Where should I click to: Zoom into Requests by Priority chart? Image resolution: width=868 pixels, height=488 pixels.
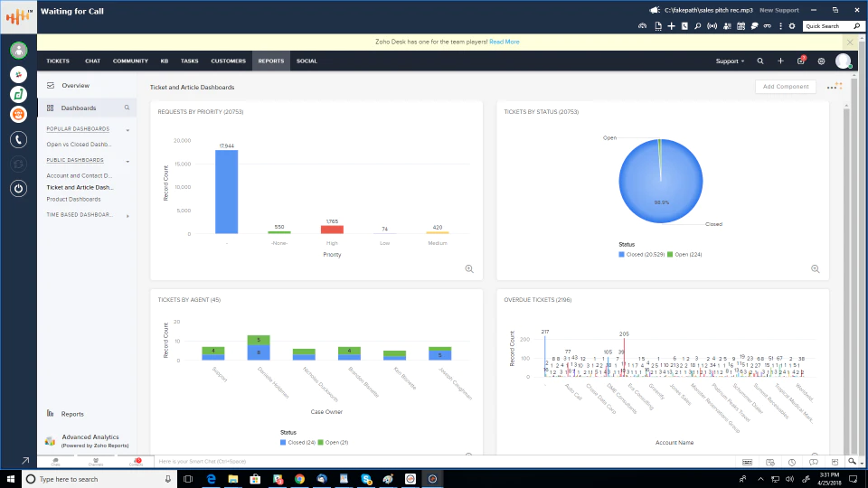point(469,269)
